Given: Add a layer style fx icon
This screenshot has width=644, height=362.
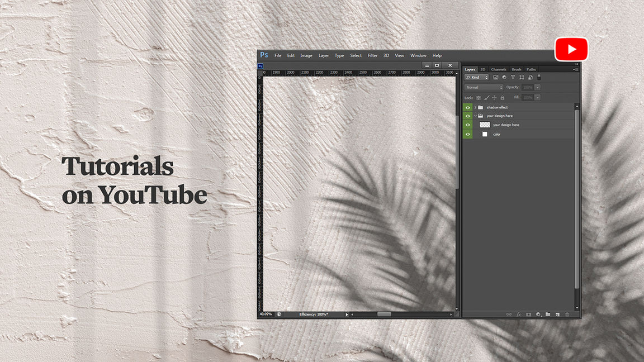Looking at the screenshot, I should point(519,315).
